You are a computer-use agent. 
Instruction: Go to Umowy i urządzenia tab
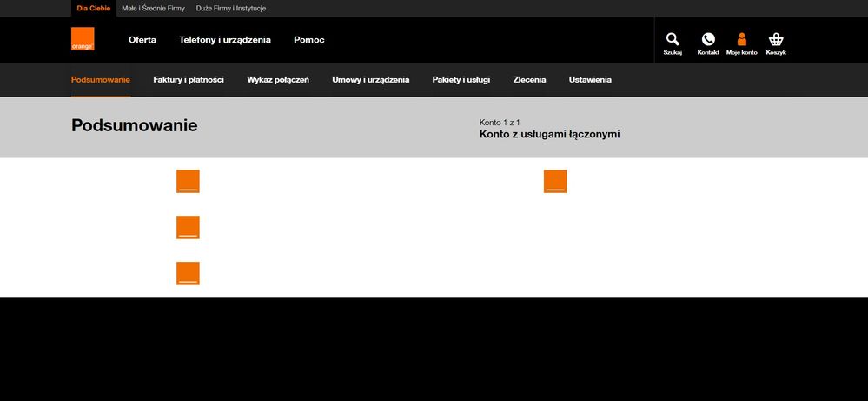tap(371, 80)
